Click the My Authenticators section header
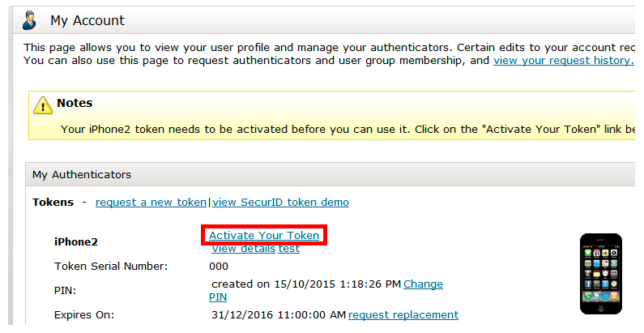Image resolution: width=644 pixels, height=333 pixels. 82,174
